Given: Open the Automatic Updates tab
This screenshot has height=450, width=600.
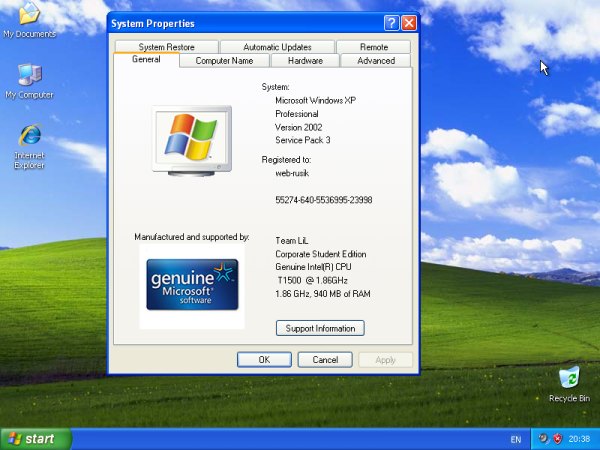Looking at the screenshot, I should pos(277,47).
